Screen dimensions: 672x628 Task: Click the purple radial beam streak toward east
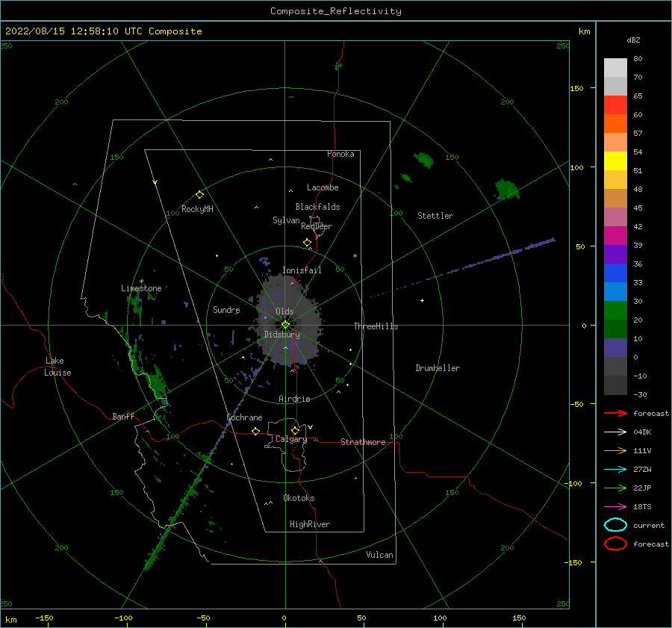point(463,268)
